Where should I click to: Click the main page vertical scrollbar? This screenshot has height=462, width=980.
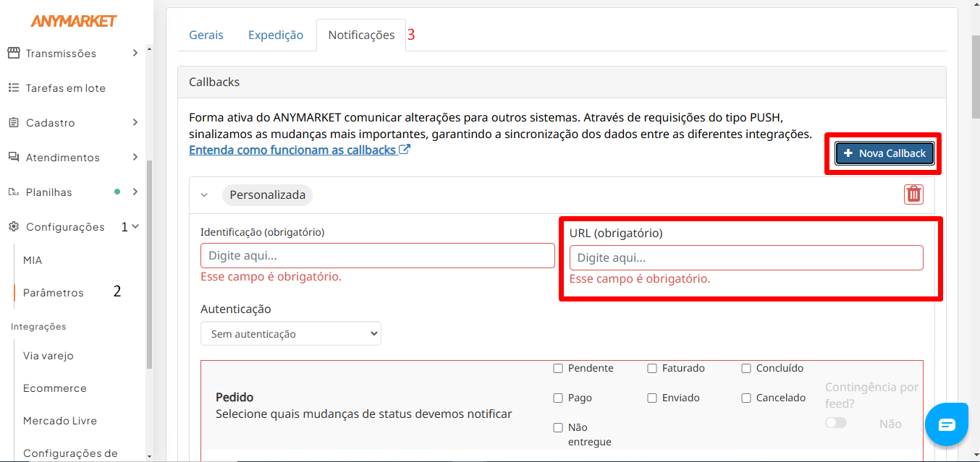pos(974,78)
